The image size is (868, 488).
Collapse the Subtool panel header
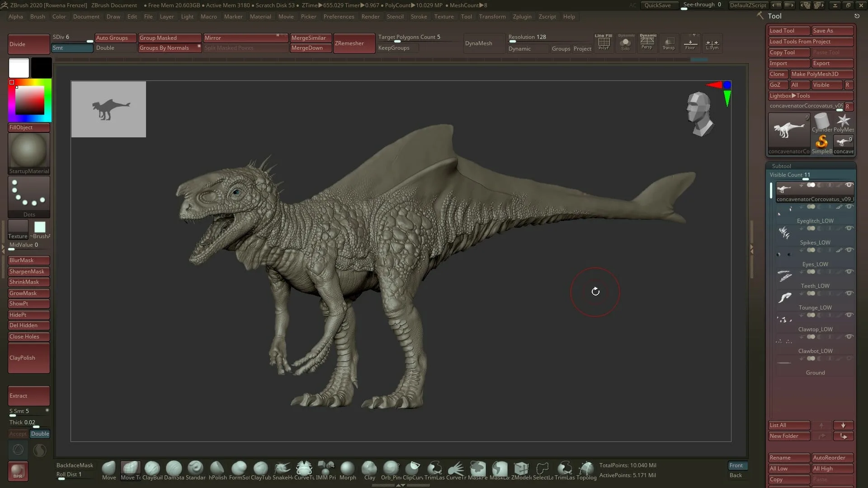click(x=782, y=166)
